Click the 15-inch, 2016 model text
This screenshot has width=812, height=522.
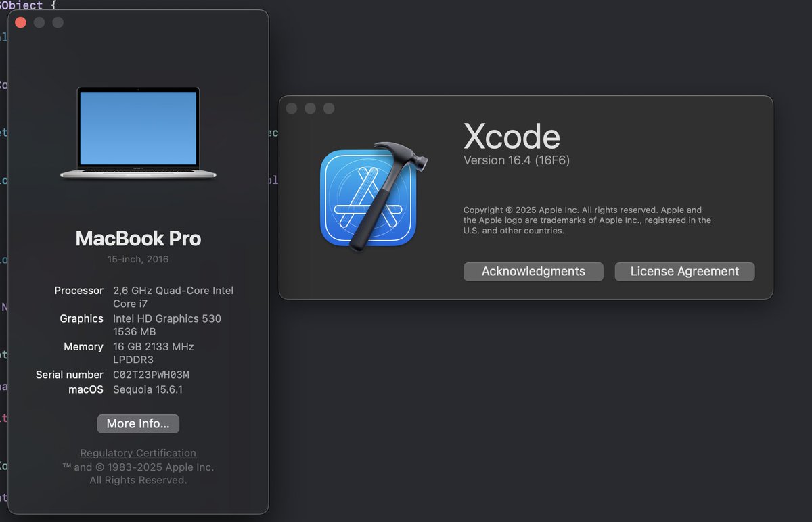pyautogui.click(x=138, y=259)
